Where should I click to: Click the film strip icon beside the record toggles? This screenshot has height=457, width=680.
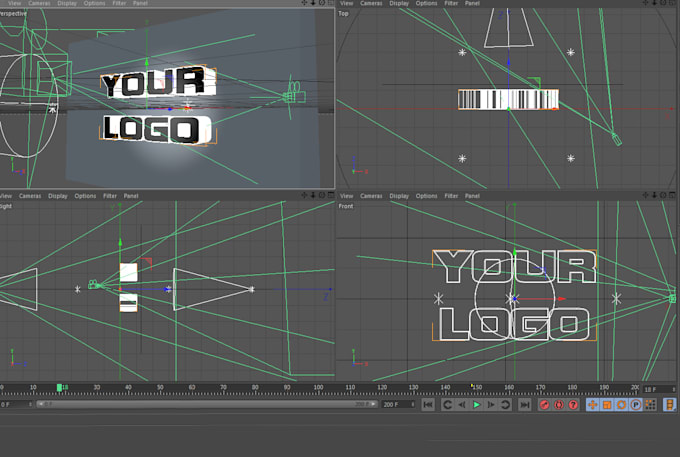pyautogui.click(x=670, y=405)
